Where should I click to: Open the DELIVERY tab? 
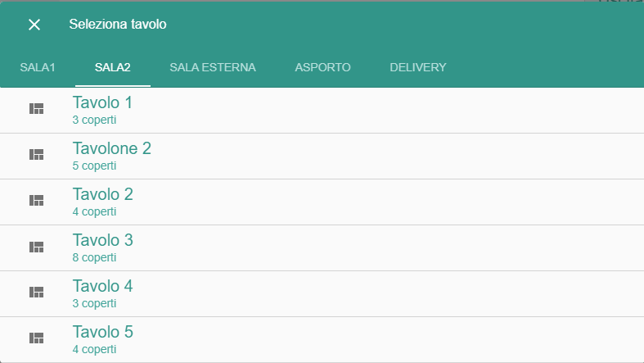(418, 67)
